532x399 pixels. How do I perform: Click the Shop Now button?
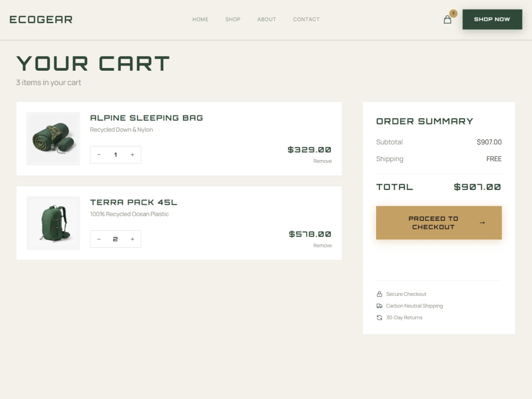[492, 19]
